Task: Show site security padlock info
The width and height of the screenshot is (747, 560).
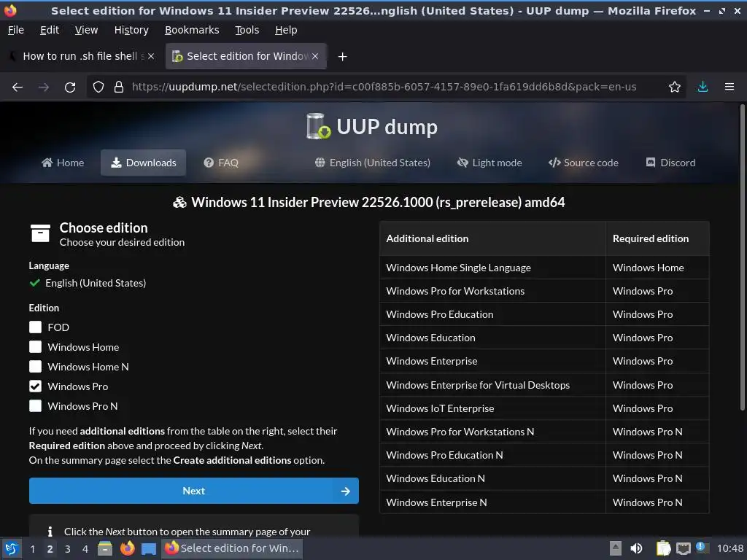Action: (x=119, y=87)
